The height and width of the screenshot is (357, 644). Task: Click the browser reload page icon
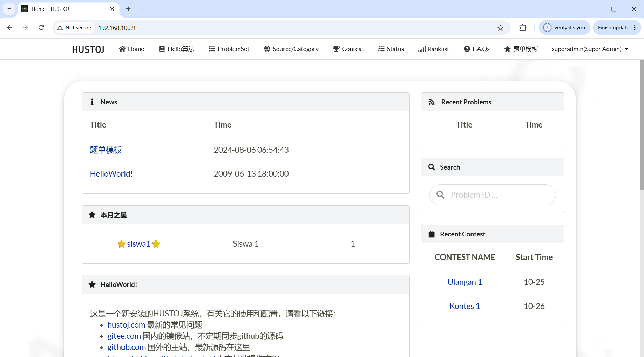(x=41, y=28)
